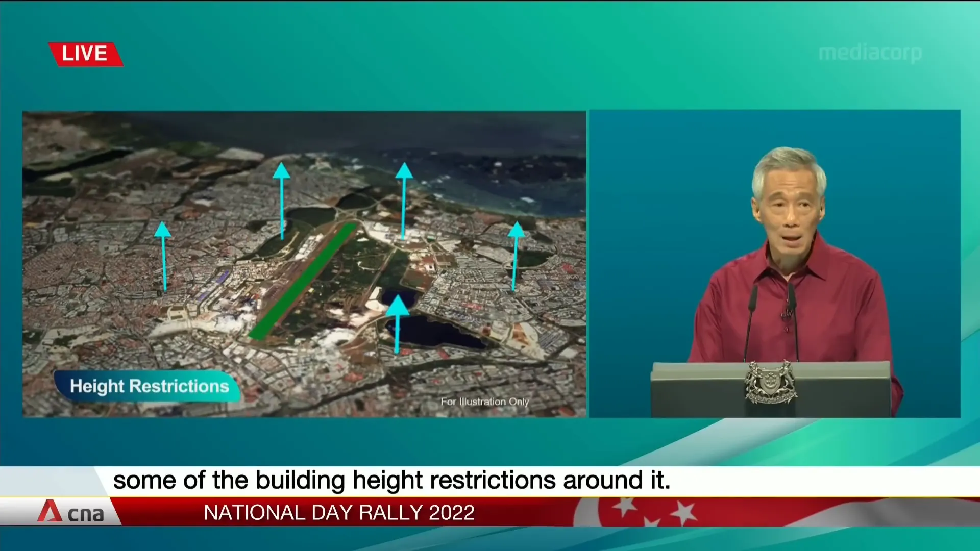Click the NATIONAL DAY RALLY 2022 banner text

[339, 512]
